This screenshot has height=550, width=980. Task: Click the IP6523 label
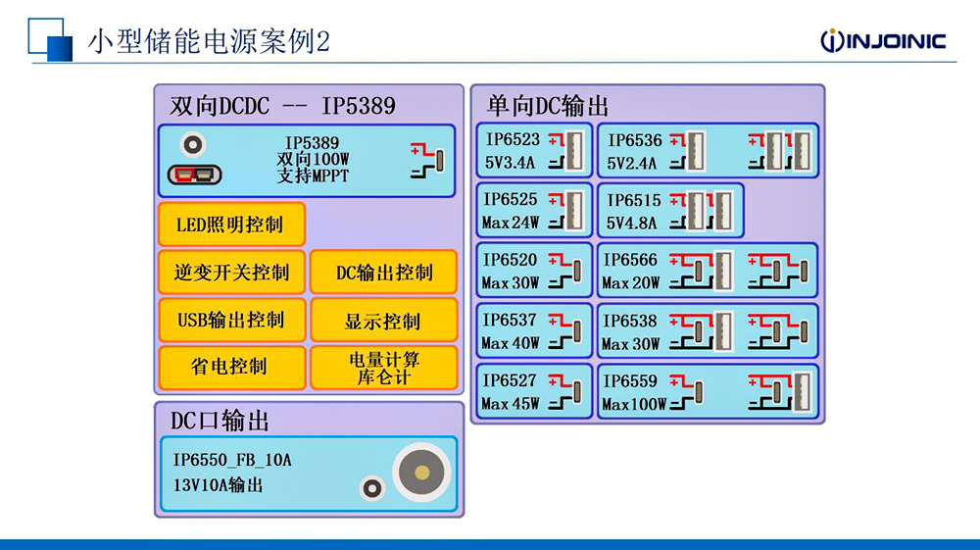coord(513,139)
